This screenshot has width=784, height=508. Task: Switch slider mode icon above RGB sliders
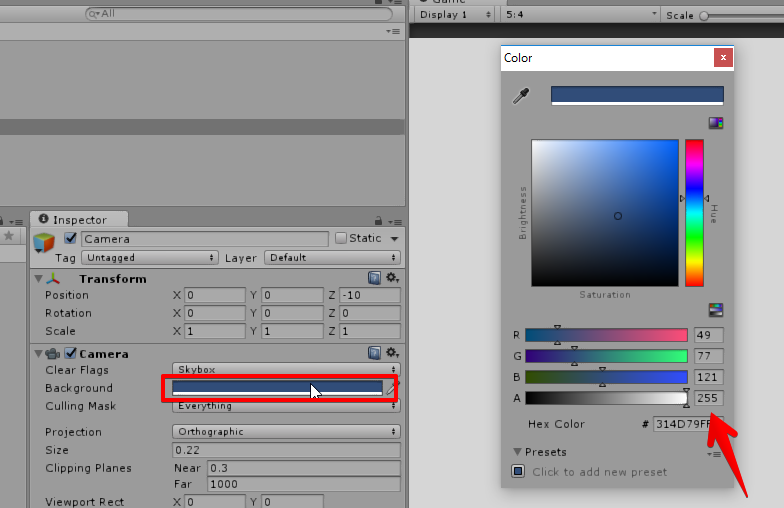[716, 310]
